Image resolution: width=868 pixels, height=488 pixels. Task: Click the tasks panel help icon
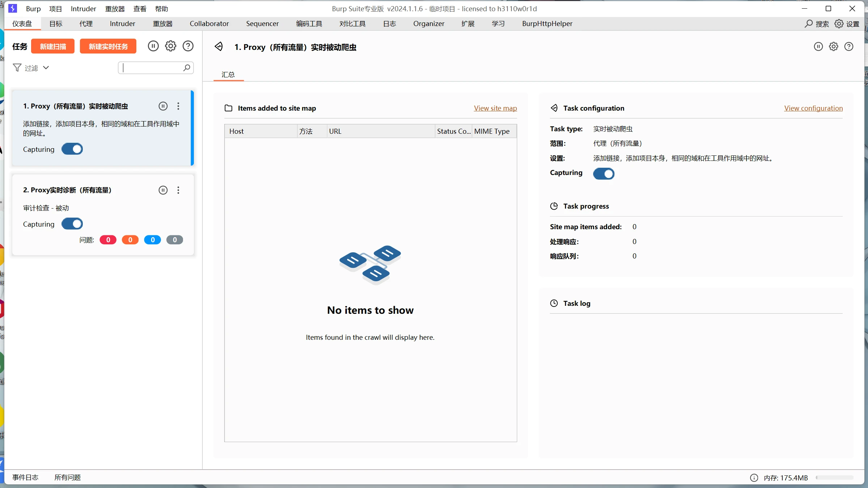(188, 46)
